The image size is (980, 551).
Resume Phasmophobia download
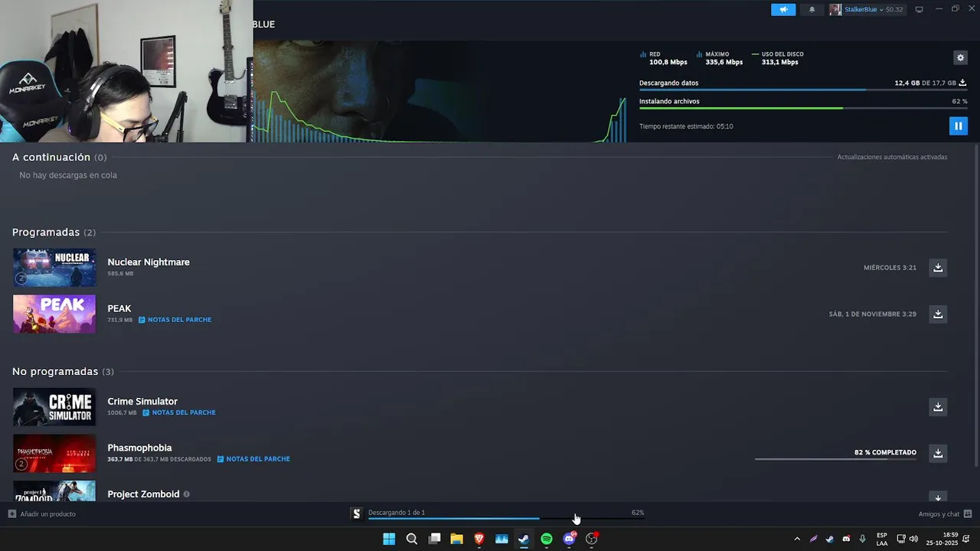tap(938, 453)
